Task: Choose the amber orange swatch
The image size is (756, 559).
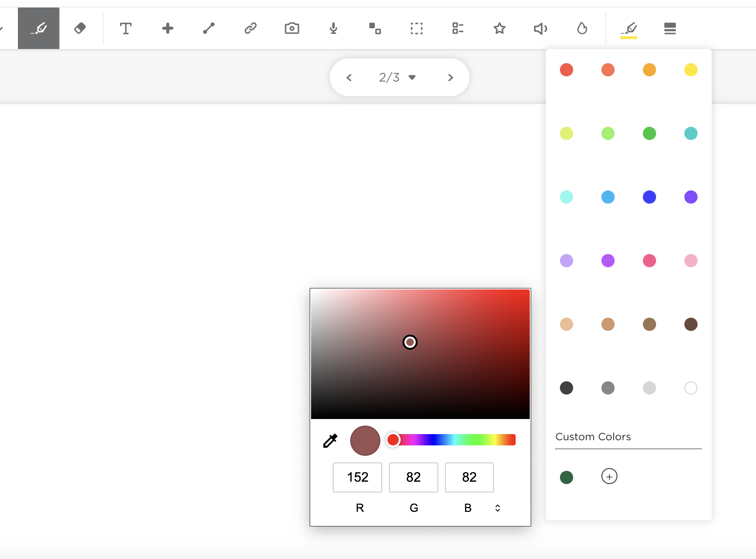Action: click(x=649, y=70)
